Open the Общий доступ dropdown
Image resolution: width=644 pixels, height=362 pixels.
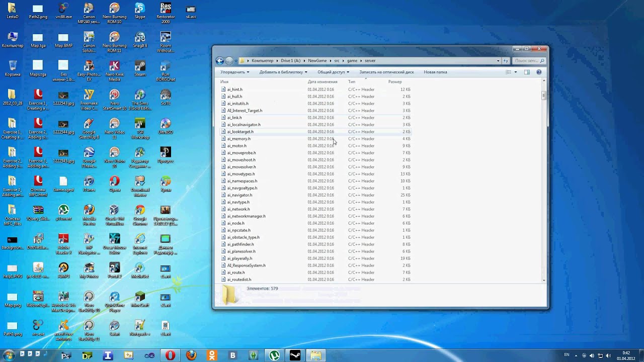pyautogui.click(x=334, y=72)
